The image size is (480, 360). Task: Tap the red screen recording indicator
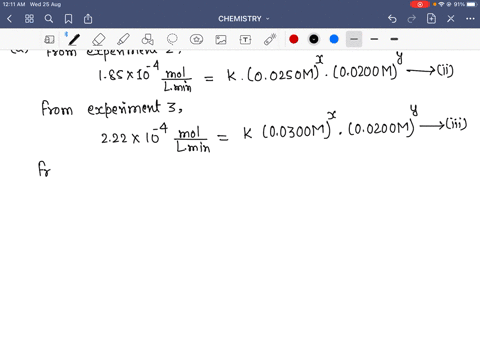coord(420,4)
